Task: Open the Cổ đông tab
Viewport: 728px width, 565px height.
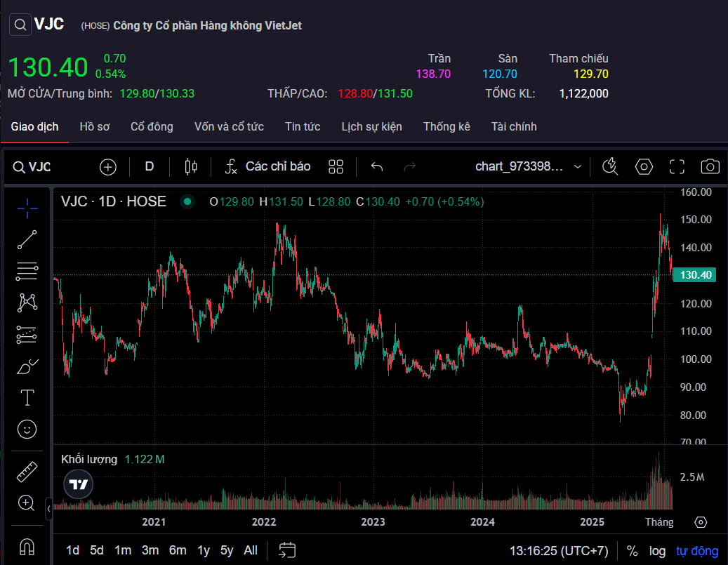Action: point(152,127)
